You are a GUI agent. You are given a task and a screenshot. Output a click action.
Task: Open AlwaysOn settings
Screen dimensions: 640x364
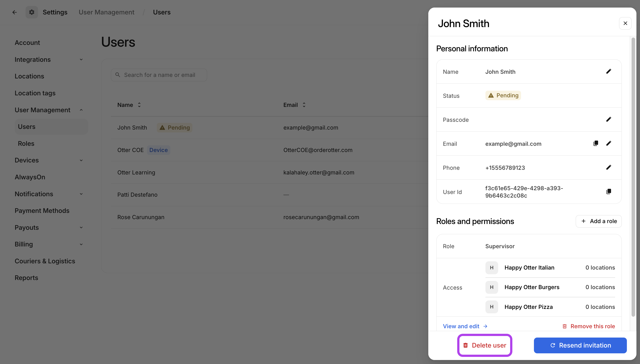(30, 177)
